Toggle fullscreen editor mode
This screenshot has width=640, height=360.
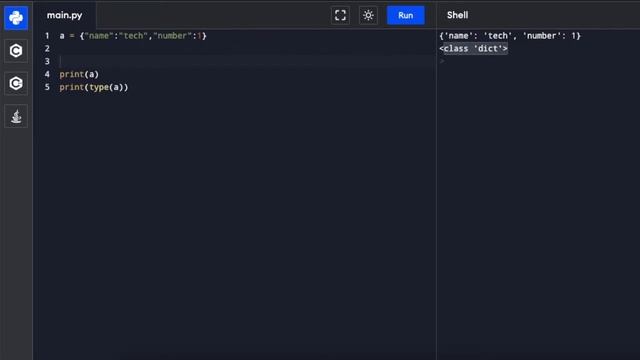340,16
